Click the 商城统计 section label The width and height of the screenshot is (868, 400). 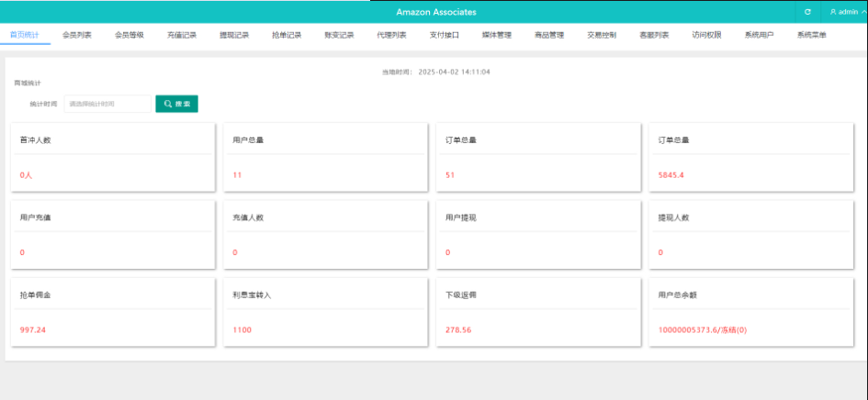tap(28, 83)
